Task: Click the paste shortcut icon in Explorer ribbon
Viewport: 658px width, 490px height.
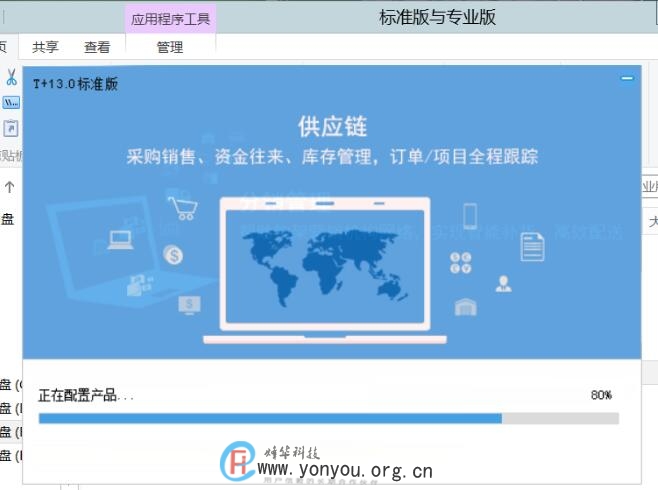Action: (x=11, y=128)
